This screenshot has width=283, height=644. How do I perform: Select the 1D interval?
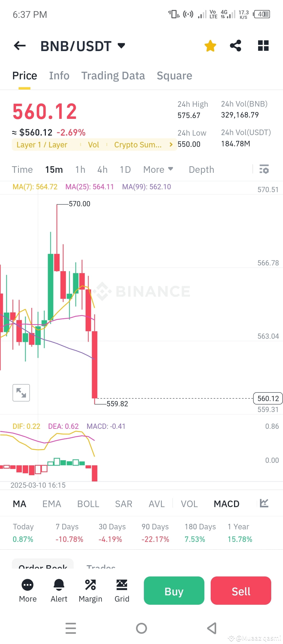[125, 170]
